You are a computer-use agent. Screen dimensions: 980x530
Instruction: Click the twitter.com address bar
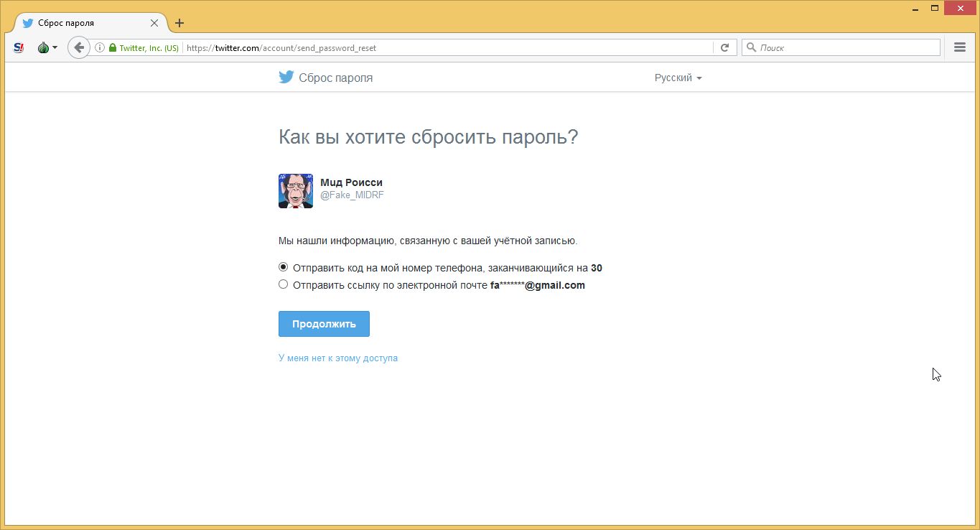pos(445,48)
